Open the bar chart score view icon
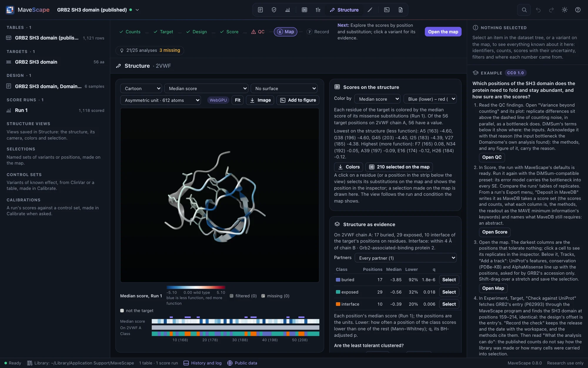Viewport: 588px width, 368px height. tap(288, 10)
